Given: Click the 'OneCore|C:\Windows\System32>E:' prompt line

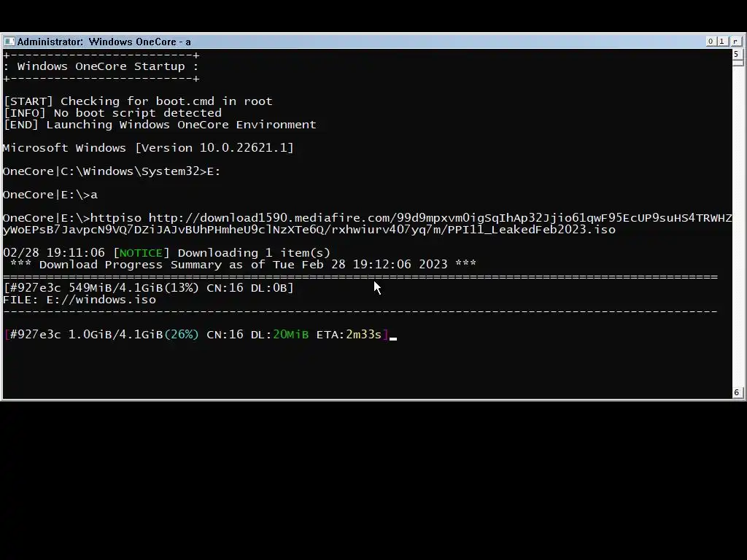Looking at the screenshot, I should pyautogui.click(x=112, y=171).
